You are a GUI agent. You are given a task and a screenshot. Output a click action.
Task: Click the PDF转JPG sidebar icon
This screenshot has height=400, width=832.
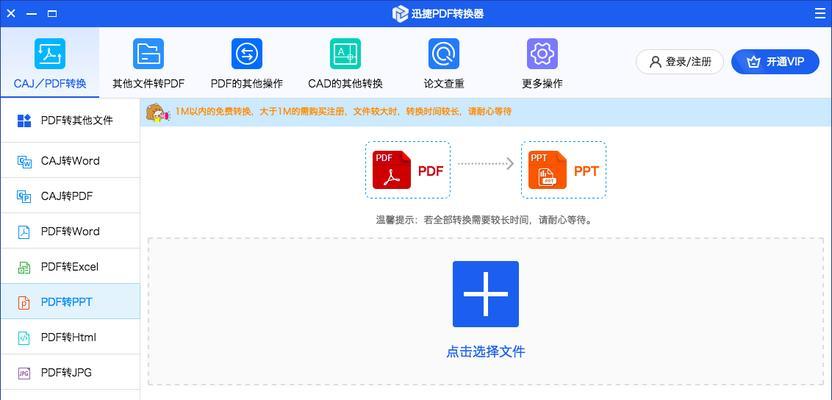pyautogui.click(x=24, y=373)
